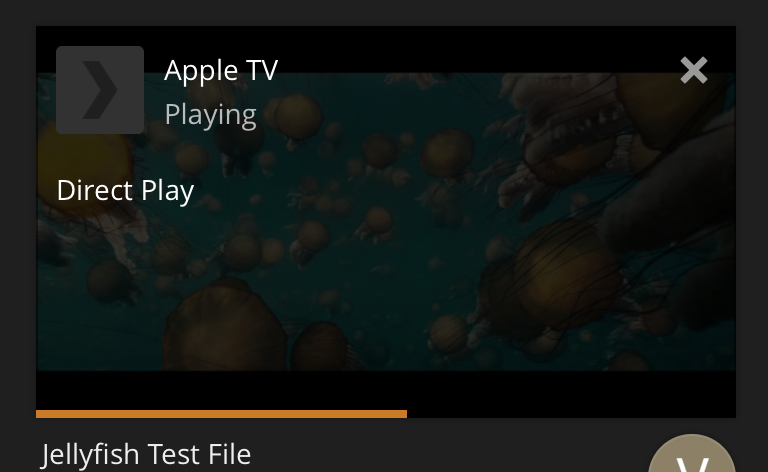This screenshot has width=768, height=472.
Task: Open the user avatar showing letter V
Action: [x=692, y=453]
